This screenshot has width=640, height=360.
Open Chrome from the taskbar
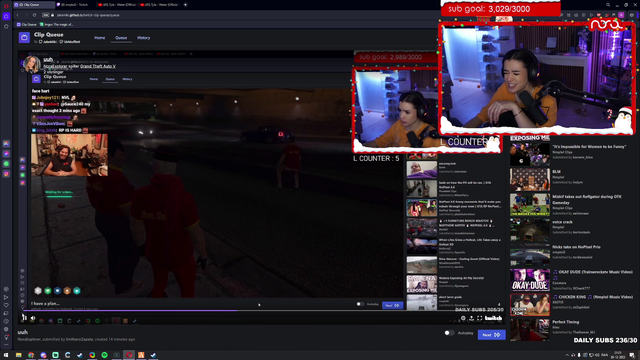coord(31,355)
